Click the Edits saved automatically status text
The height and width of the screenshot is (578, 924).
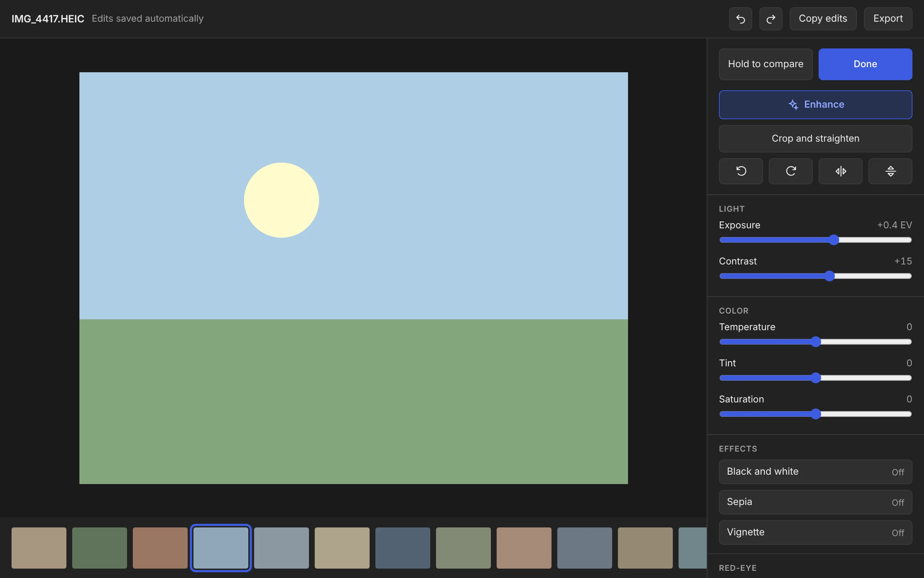148,19
